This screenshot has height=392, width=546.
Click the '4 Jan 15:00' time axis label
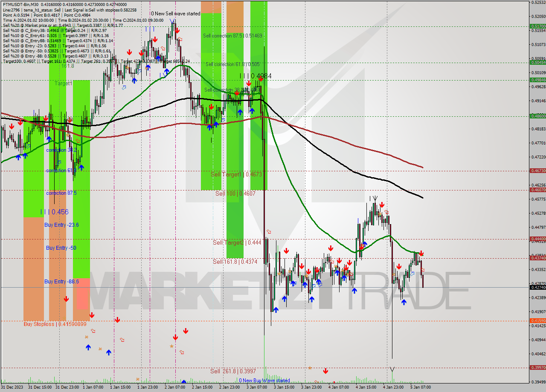point(366,387)
